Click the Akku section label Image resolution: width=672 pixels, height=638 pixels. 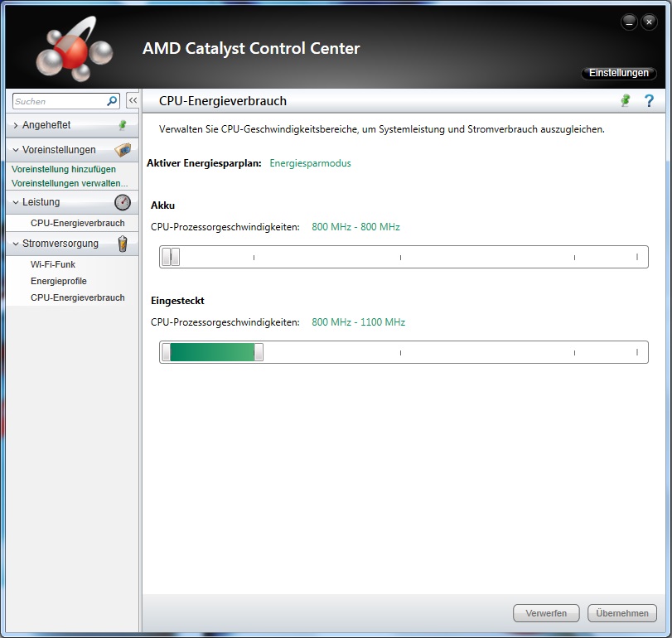[163, 205]
